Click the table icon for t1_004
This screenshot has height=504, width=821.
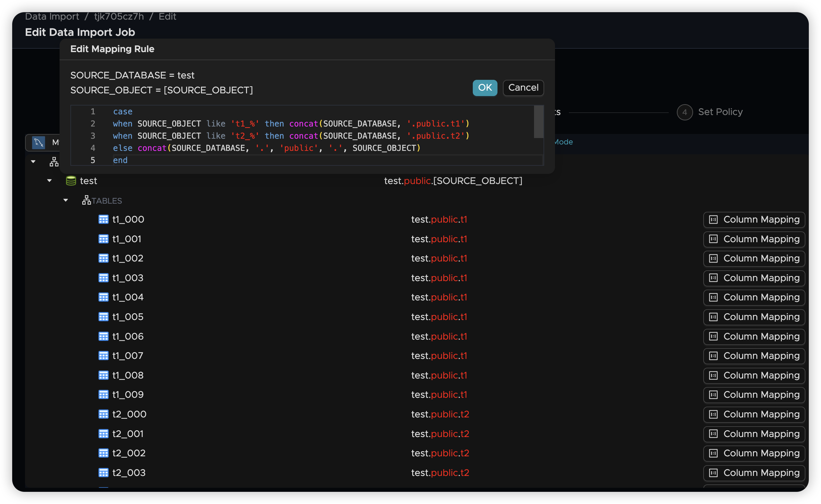pos(103,297)
